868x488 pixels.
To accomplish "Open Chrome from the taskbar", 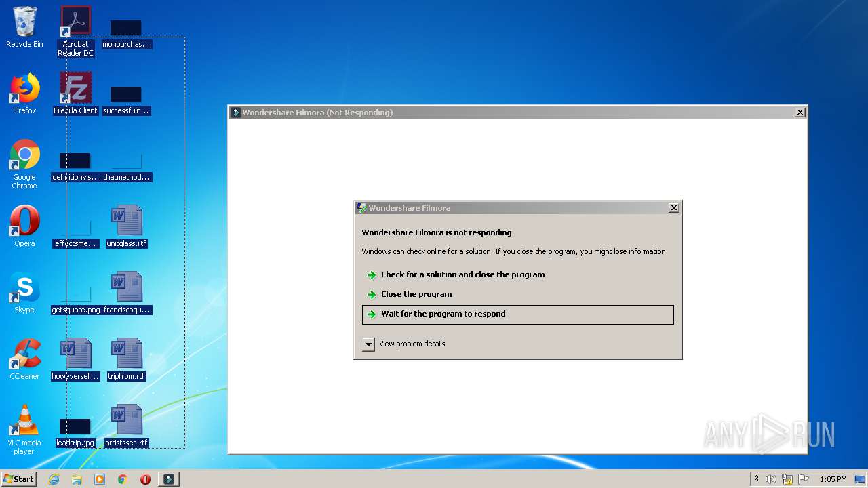I will point(123,479).
